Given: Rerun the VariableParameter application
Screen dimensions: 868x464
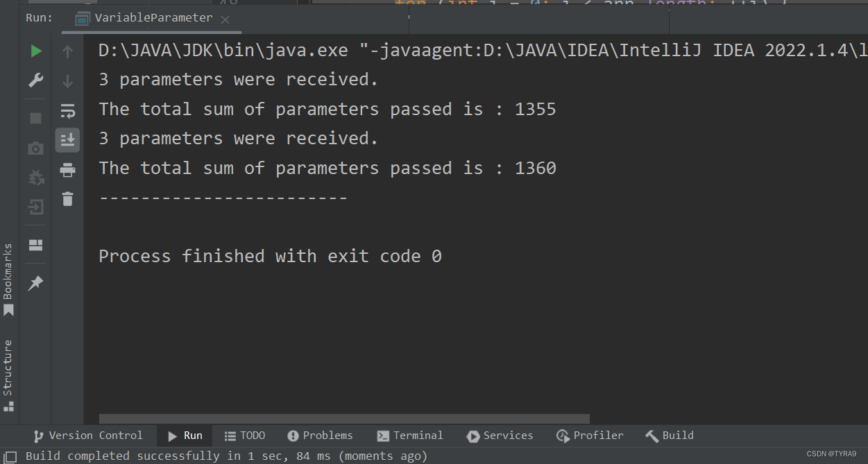Looking at the screenshot, I should click(35, 50).
